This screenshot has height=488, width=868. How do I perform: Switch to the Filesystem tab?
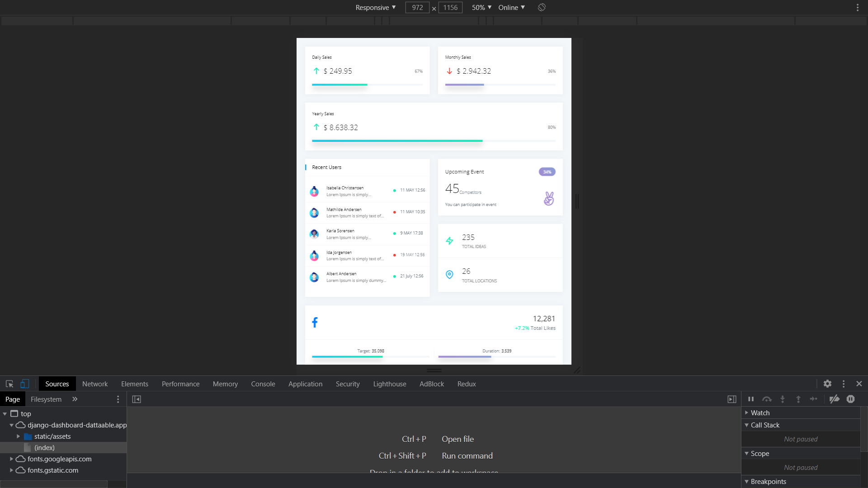pos(46,399)
